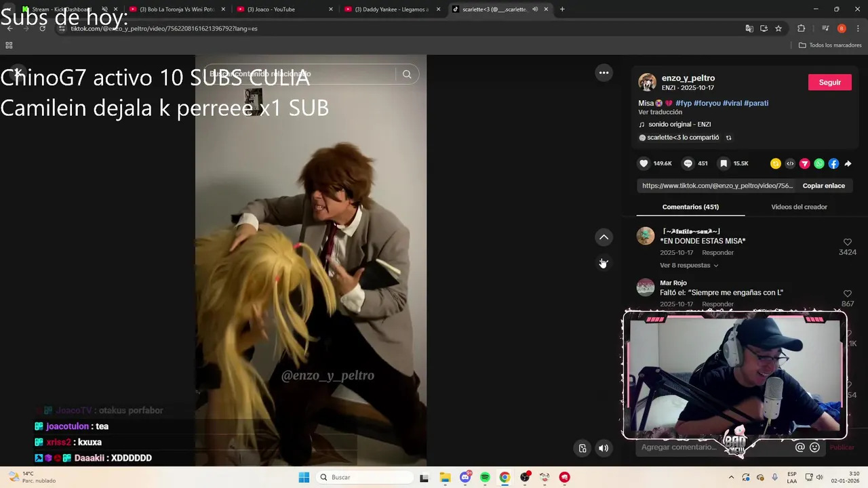Like the TikTok video with the heart icon
Image resolution: width=868 pixels, height=488 pixels.
pos(644,163)
